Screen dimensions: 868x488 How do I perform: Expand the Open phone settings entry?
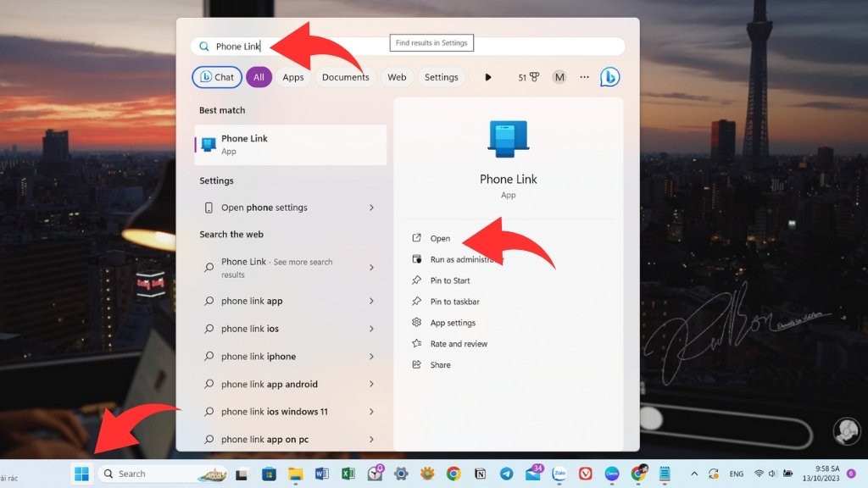[x=290, y=208]
